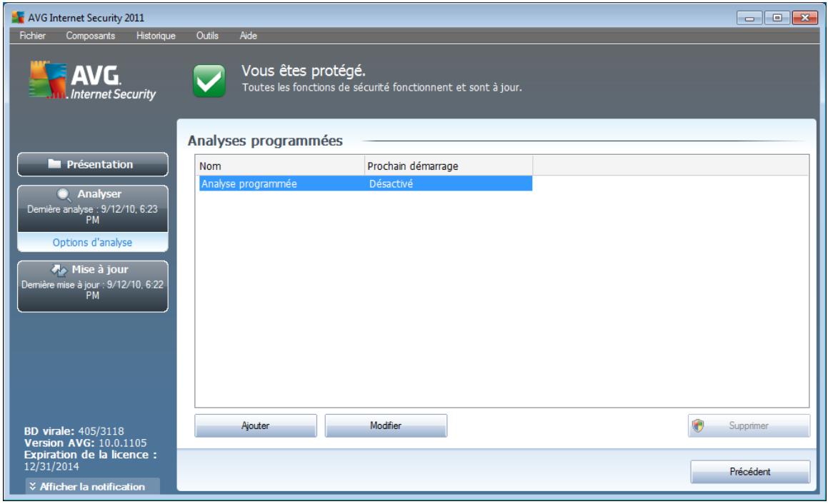Click the Supprimer button
Screen dimensions: 828x504
[x=749, y=425]
